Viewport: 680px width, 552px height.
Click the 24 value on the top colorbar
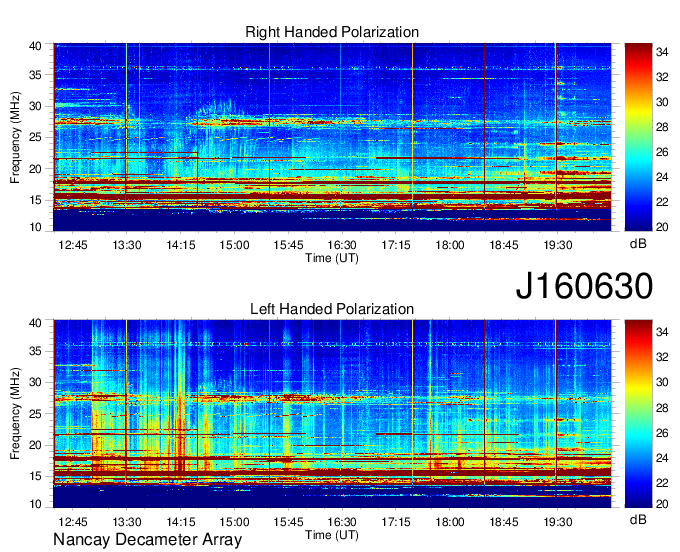coord(662,177)
